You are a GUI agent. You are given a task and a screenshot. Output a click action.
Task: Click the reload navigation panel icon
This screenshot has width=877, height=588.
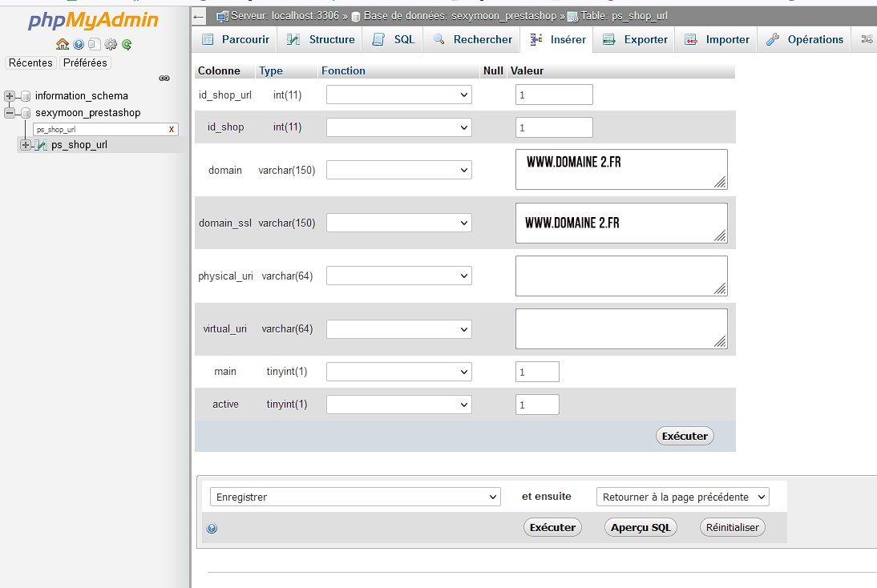click(x=127, y=44)
